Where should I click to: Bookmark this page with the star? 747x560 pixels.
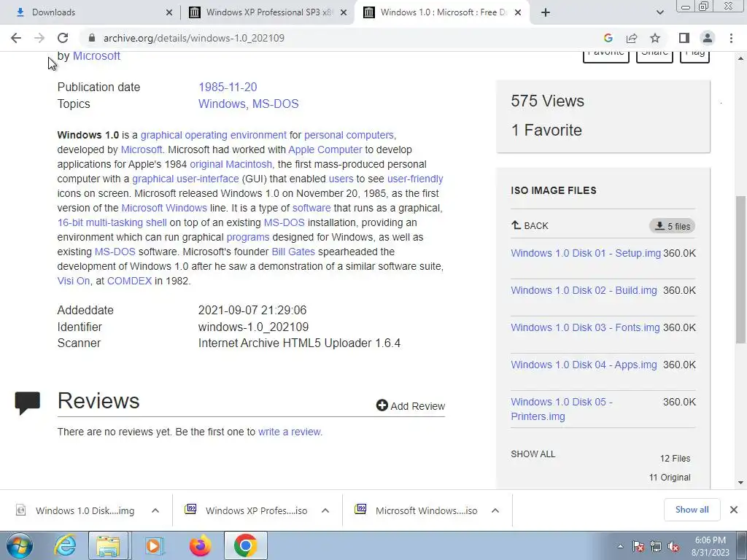click(655, 38)
